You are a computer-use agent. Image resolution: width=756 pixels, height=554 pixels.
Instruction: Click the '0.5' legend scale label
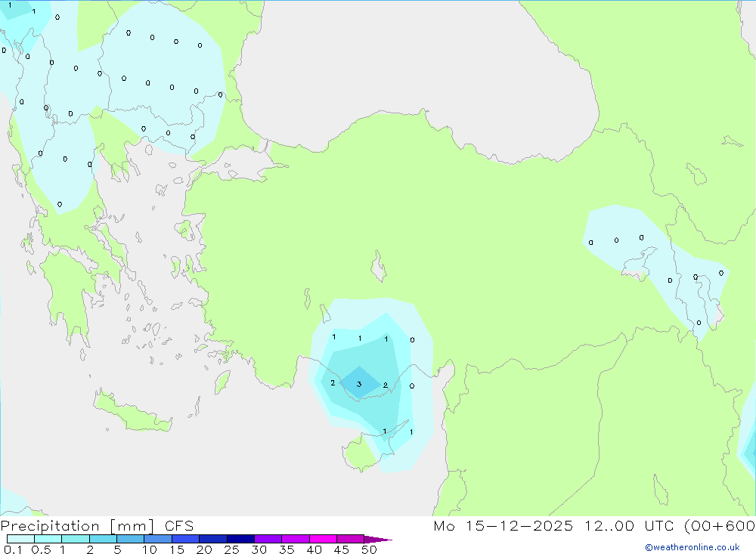click(41, 549)
